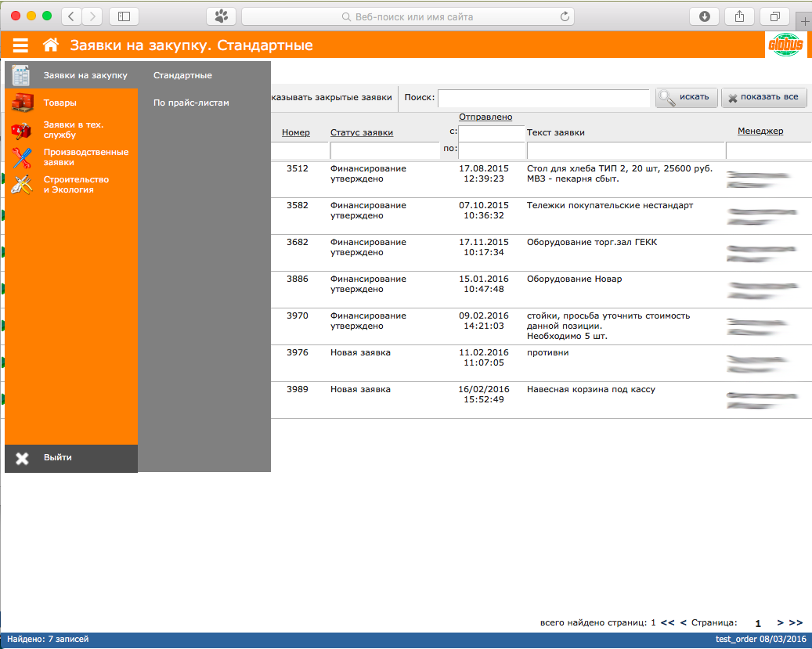Go to the home page via house icon
Screen dimensions: 812x649
(51, 45)
